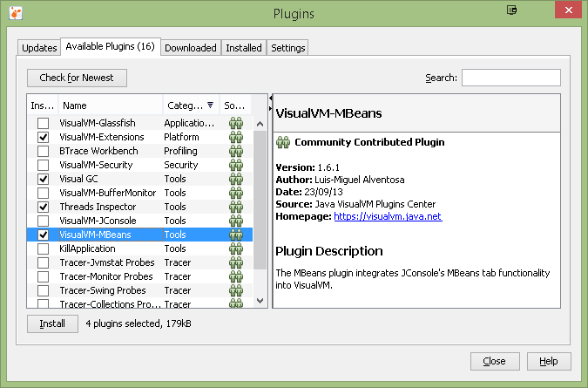Click the community icon in VisualVM-Security row

pyautogui.click(x=236, y=165)
